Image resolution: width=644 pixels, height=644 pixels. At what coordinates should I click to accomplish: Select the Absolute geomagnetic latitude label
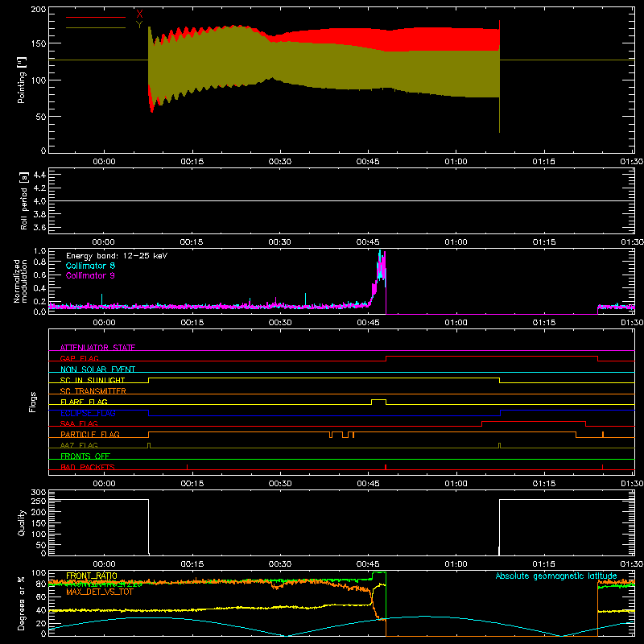pos(556,576)
